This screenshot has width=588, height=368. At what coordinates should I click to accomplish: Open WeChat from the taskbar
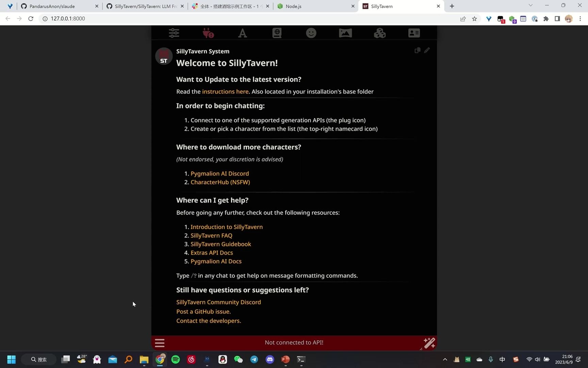click(238, 359)
